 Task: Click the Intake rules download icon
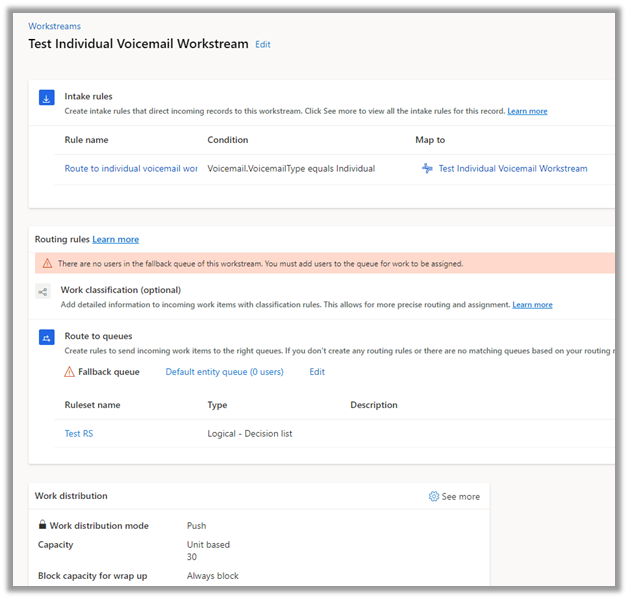47,98
